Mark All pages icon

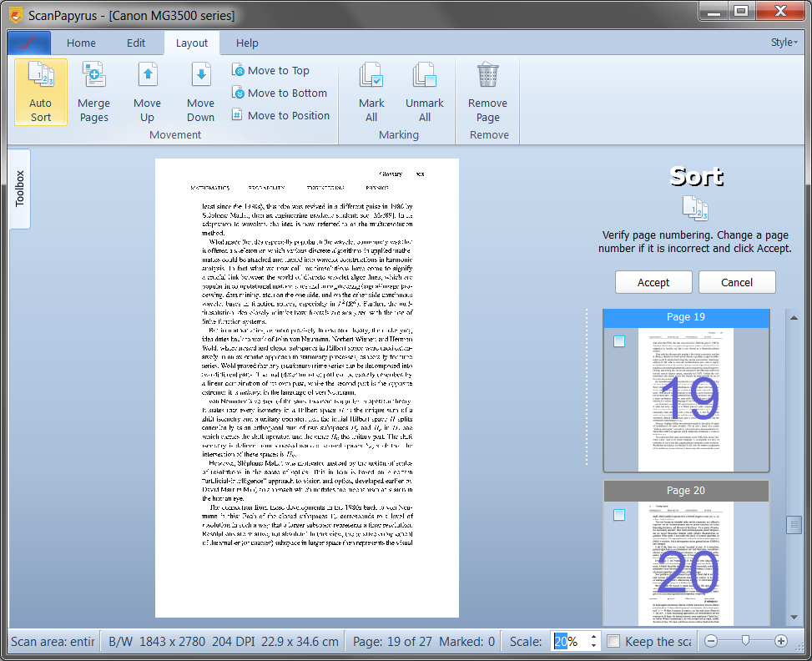[x=371, y=75]
